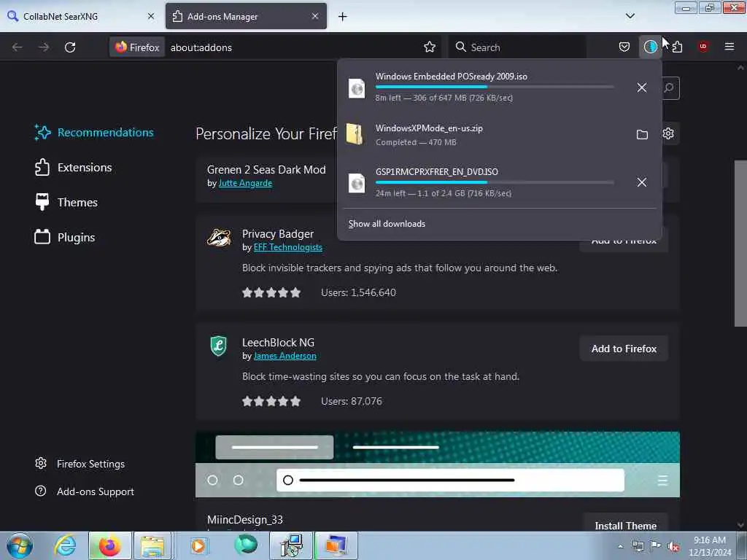
Task: Open the Themes category
Action: pos(66,203)
